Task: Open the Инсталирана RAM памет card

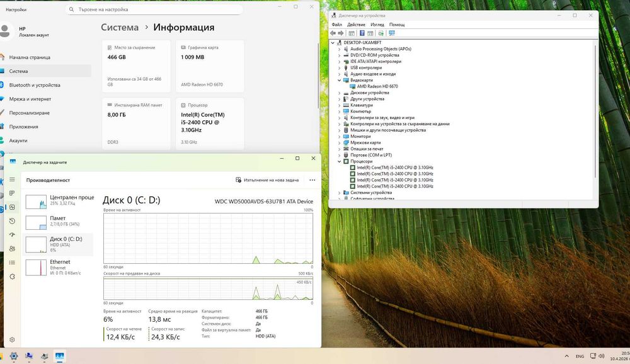Action: [136, 123]
